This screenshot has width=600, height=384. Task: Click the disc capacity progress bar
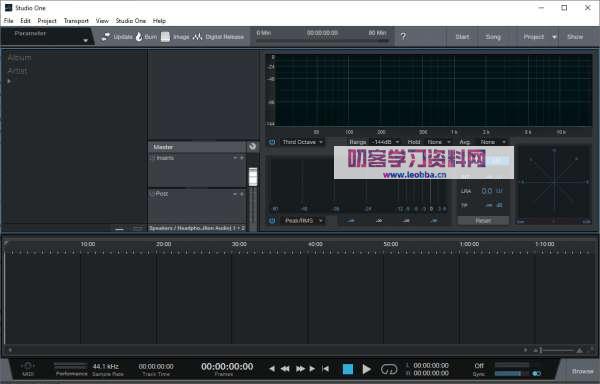(322, 40)
